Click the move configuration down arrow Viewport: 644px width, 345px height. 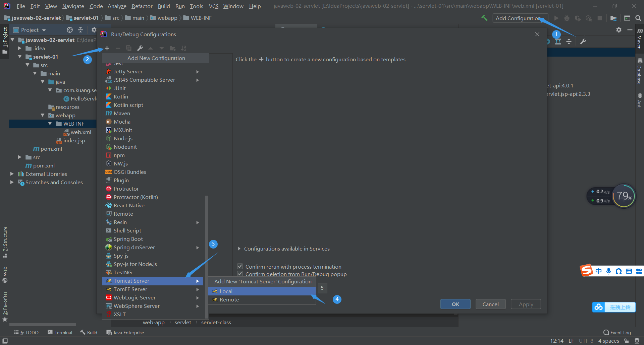coord(162,48)
